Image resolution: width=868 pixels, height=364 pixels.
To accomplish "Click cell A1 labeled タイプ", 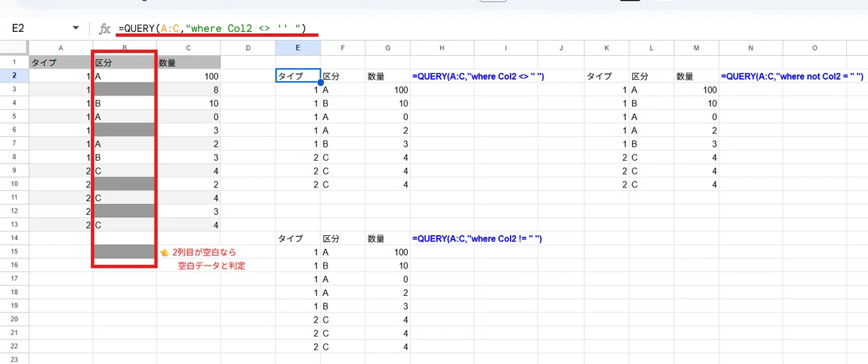I will [61, 62].
